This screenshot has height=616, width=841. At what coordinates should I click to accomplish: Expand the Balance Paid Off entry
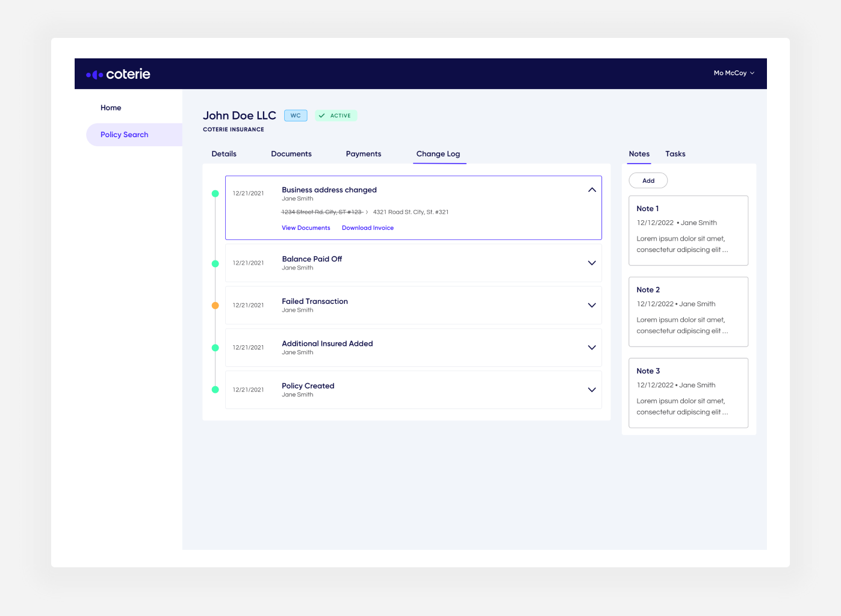[592, 263]
